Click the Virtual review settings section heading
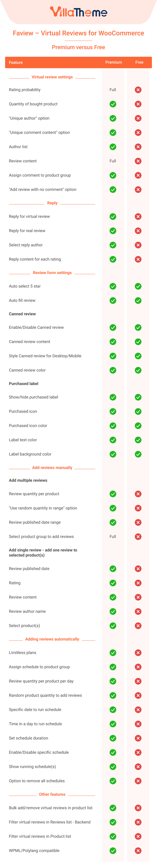157x868 pixels. [52, 77]
